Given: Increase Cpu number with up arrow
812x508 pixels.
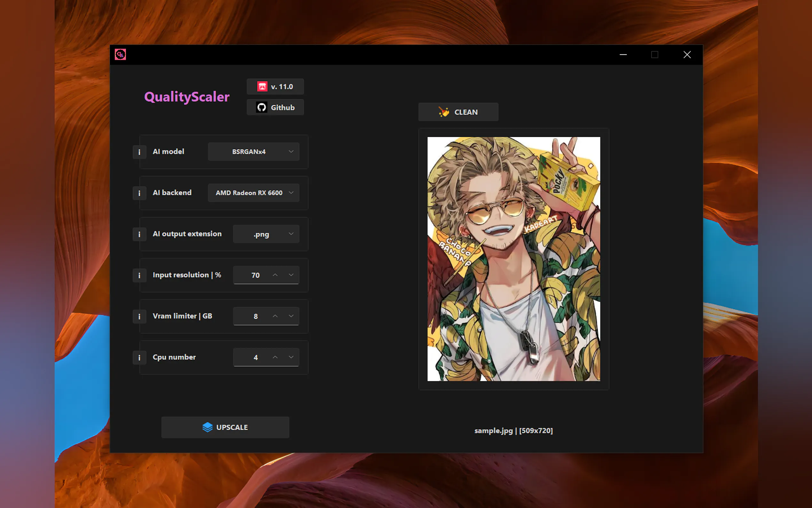Looking at the screenshot, I should pyautogui.click(x=275, y=357).
